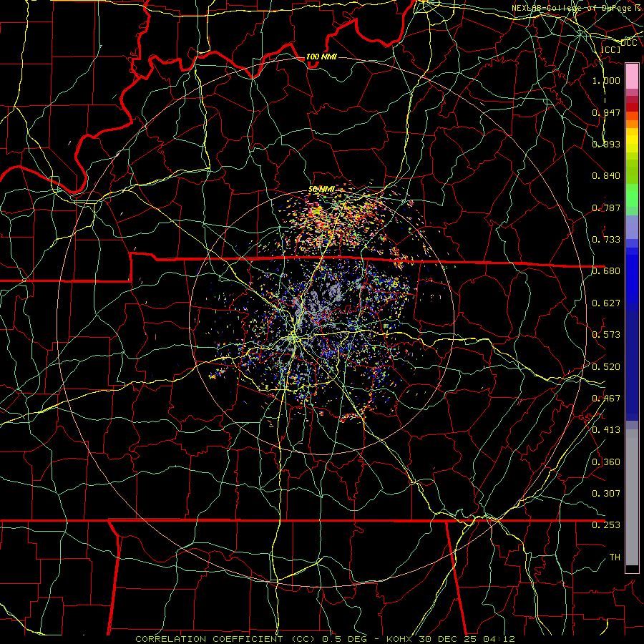Click the 0.573 legend value
This screenshot has height=644, width=644.
tap(606, 335)
